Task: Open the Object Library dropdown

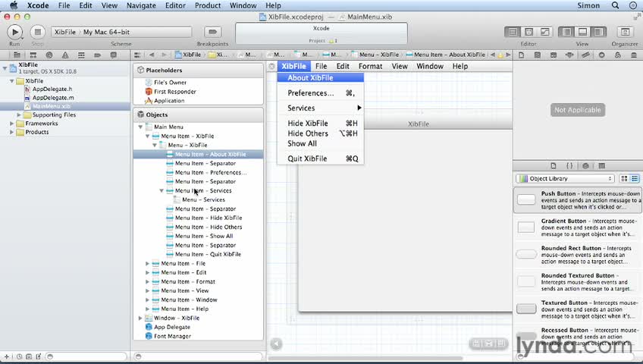Action: click(x=565, y=178)
